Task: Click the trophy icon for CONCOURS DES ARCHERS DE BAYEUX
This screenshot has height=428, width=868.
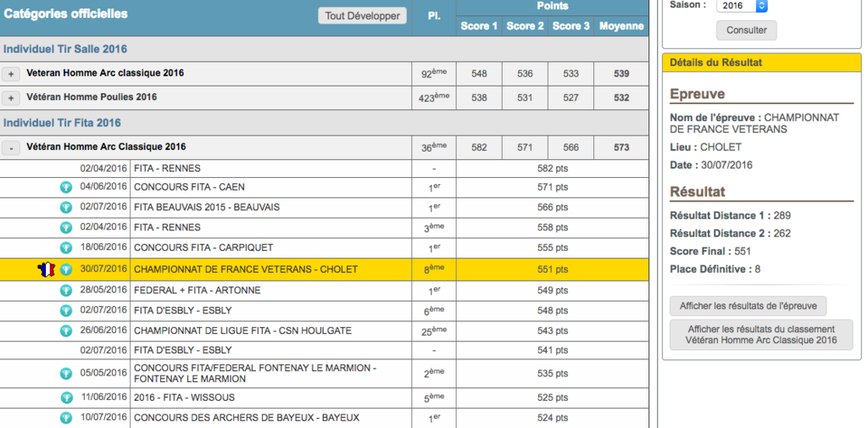Action: [66, 418]
